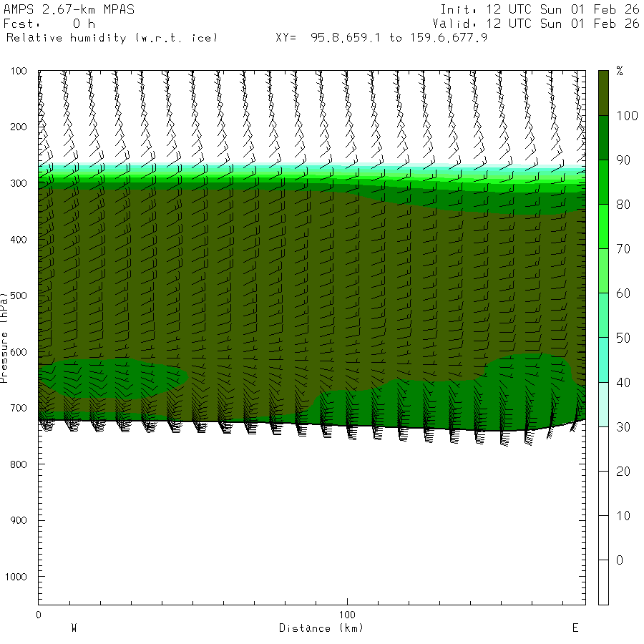
Task: Click the 50–60% mint colorbar segment
Action: point(603,315)
